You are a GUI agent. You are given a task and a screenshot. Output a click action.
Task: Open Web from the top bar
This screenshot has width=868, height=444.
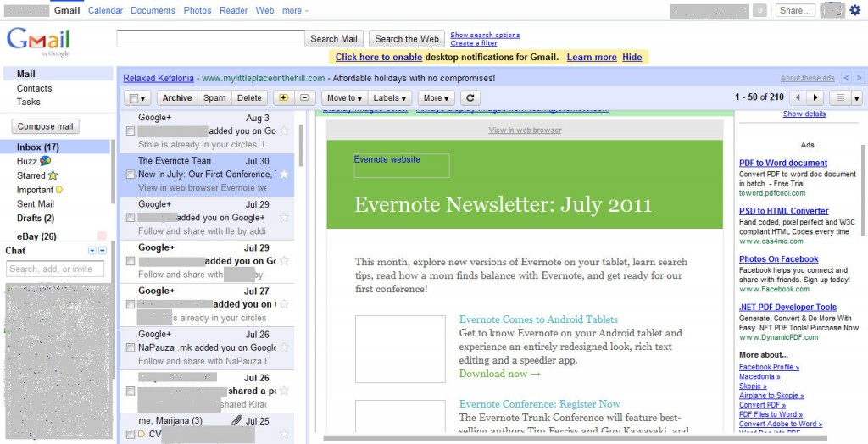click(264, 10)
